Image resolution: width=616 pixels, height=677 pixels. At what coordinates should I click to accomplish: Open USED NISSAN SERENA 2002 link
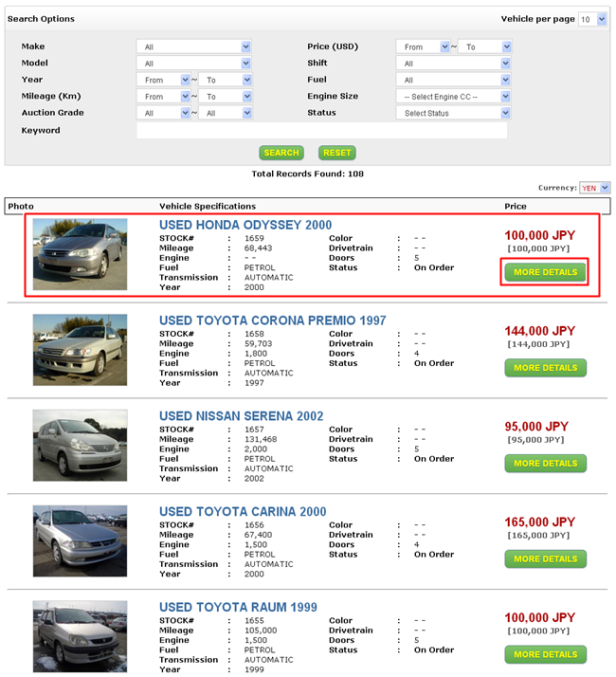(x=242, y=416)
